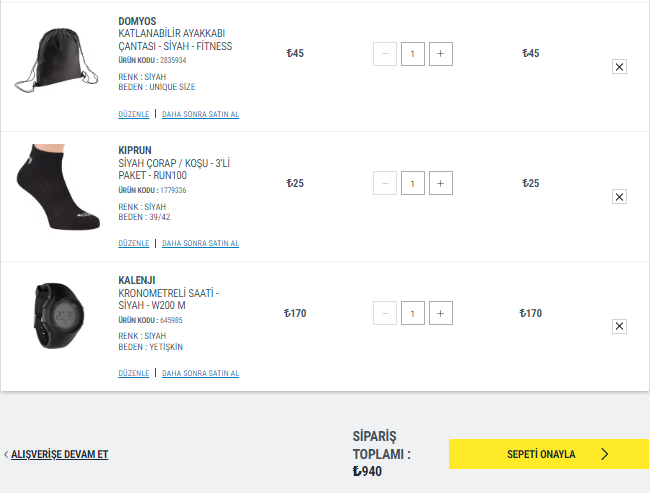Increase quantity of Kiprun socks
The width and height of the screenshot is (650, 493).
click(441, 183)
